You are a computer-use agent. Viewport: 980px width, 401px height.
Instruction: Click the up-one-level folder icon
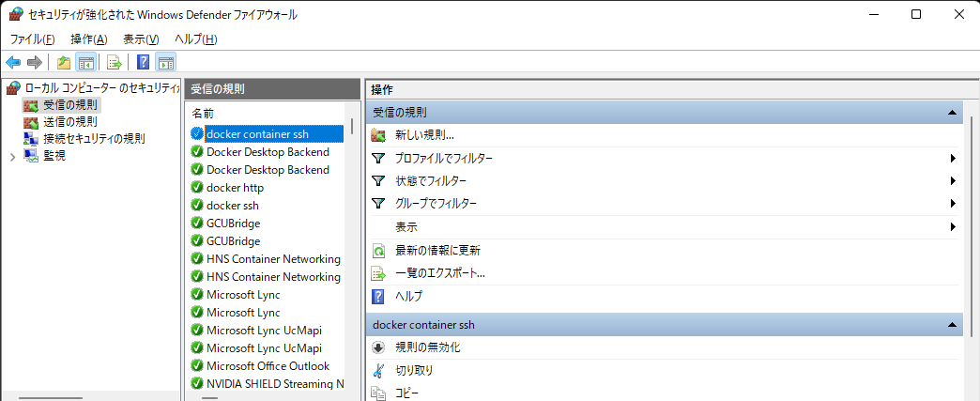coord(63,63)
